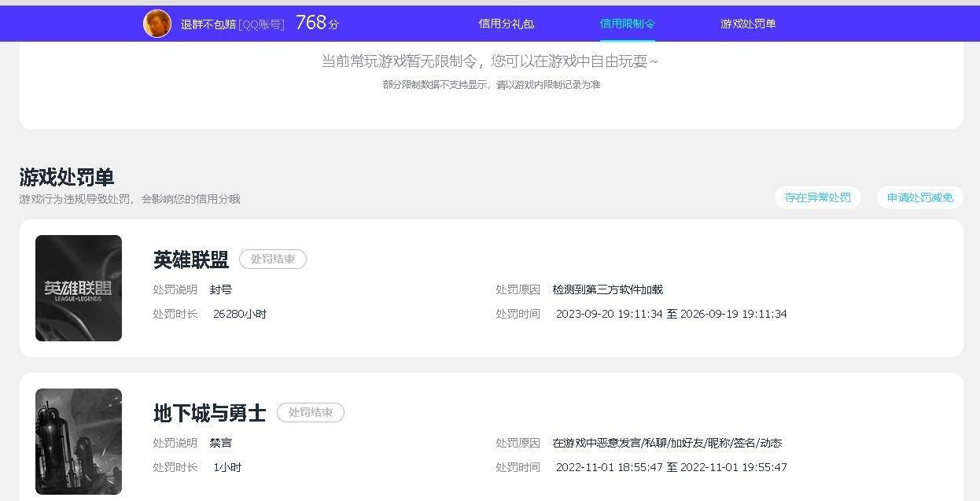Open the 信用分礼包 tab
Viewport: 980px width, 501px height.
(507, 24)
